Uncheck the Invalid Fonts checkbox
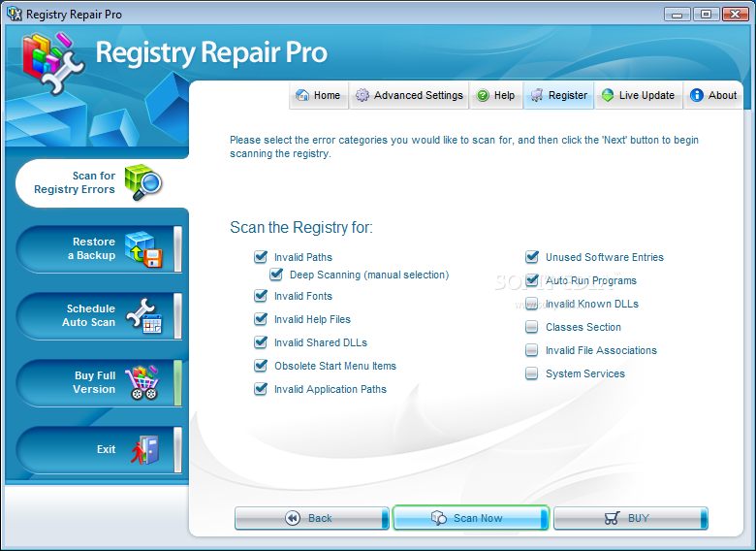 tap(261, 295)
